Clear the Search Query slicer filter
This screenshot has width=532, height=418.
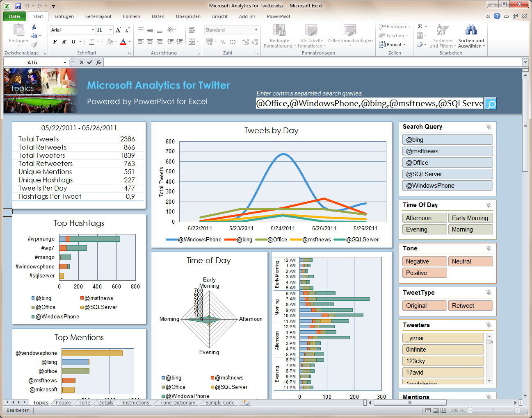(x=489, y=127)
